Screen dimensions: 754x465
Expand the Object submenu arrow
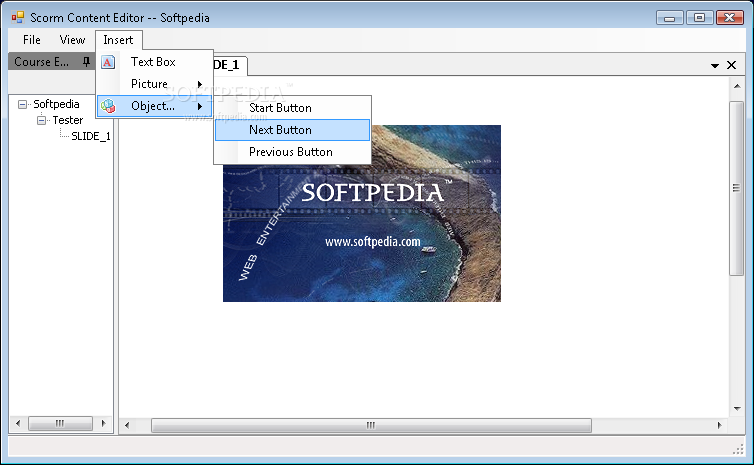click(200, 106)
